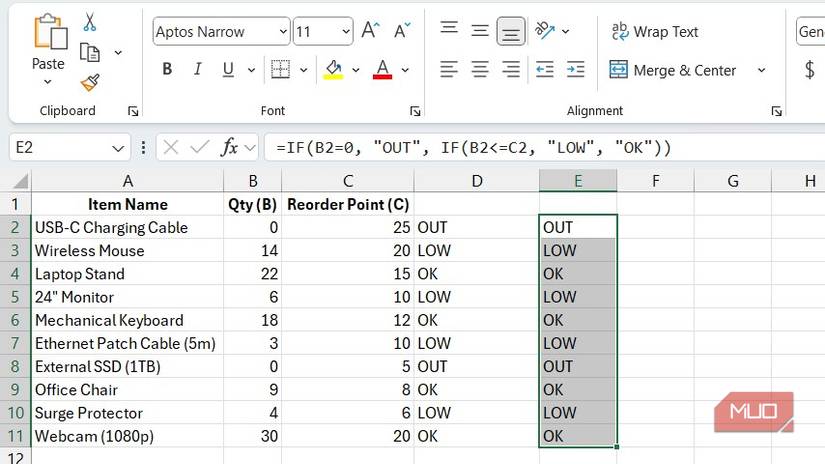The height and width of the screenshot is (464, 825).
Task: Select the column E header
Action: point(578,181)
